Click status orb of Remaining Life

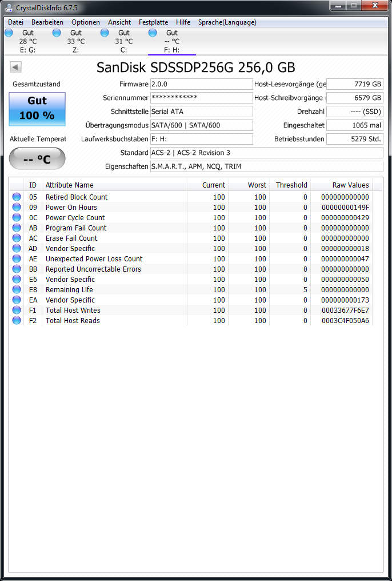pyautogui.click(x=17, y=290)
